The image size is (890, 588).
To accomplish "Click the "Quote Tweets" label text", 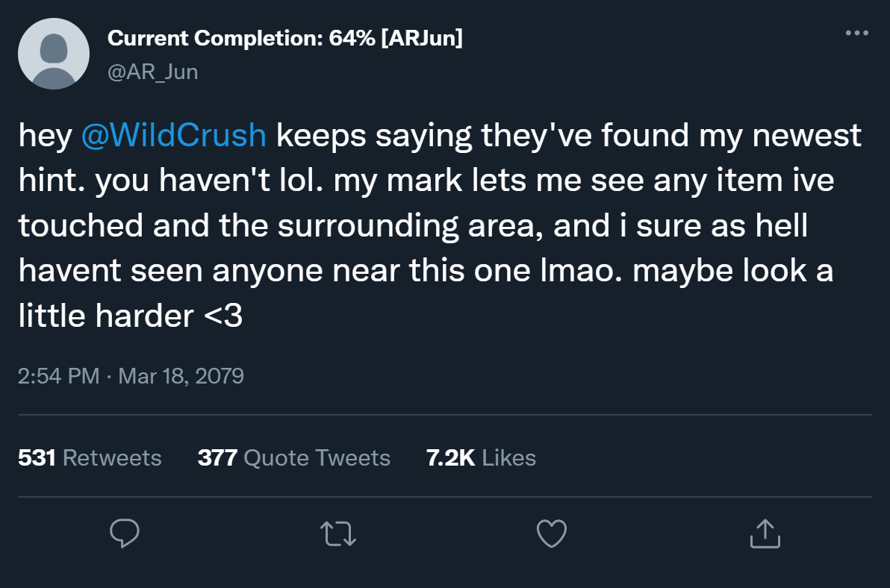I will coord(317,457).
